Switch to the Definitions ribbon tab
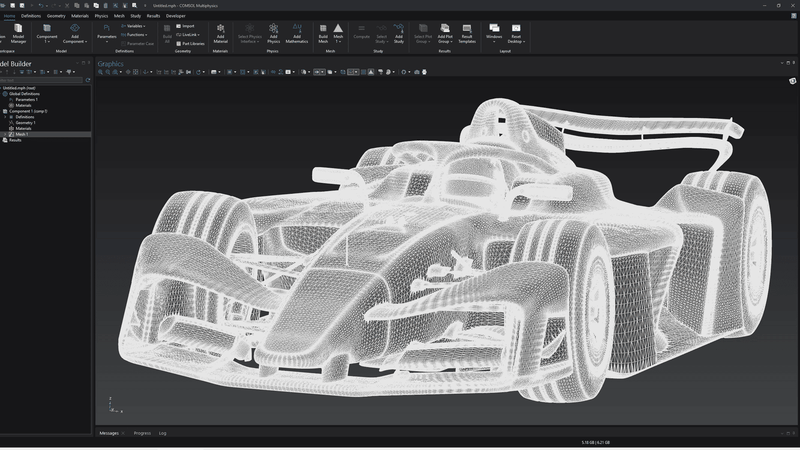The width and height of the screenshot is (800, 450). point(31,16)
